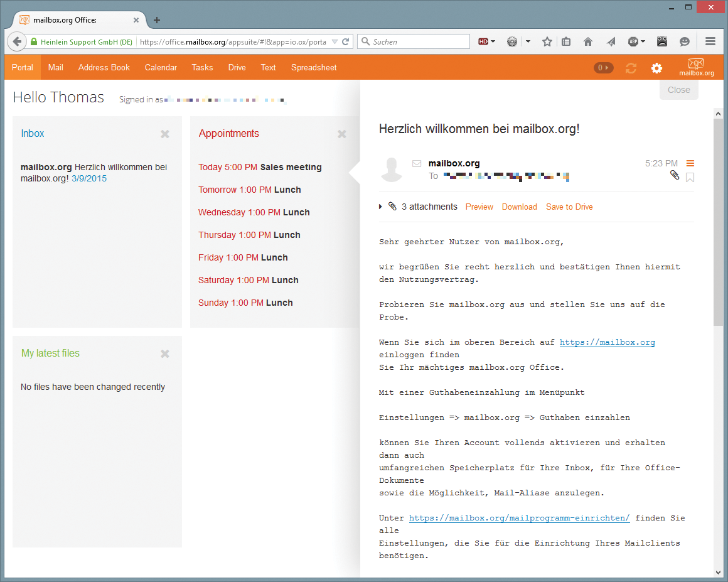The width and height of the screenshot is (728, 582).
Task: Close the Appointments widget with its X
Action: point(342,134)
